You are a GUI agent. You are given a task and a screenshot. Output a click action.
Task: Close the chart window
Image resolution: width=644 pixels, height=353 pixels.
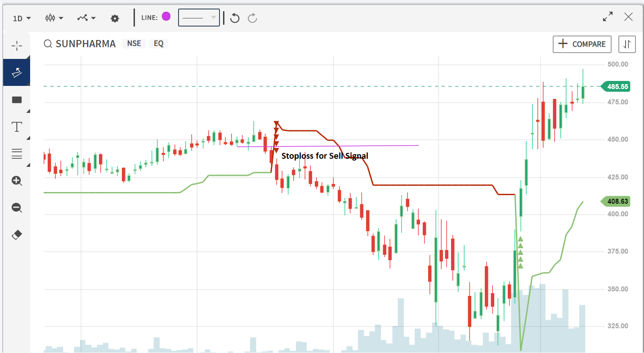click(629, 17)
